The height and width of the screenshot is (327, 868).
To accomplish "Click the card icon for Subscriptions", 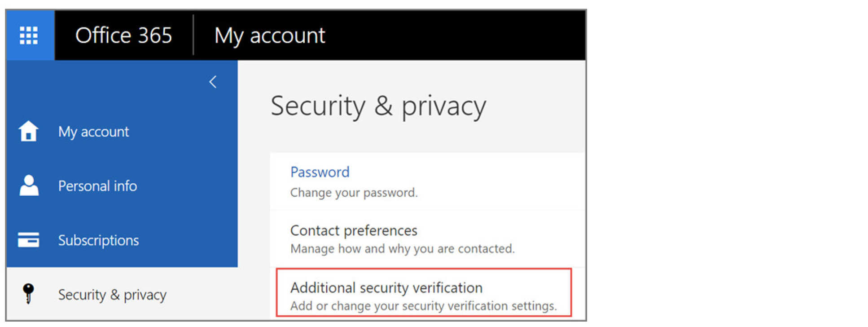I will coord(28,240).
